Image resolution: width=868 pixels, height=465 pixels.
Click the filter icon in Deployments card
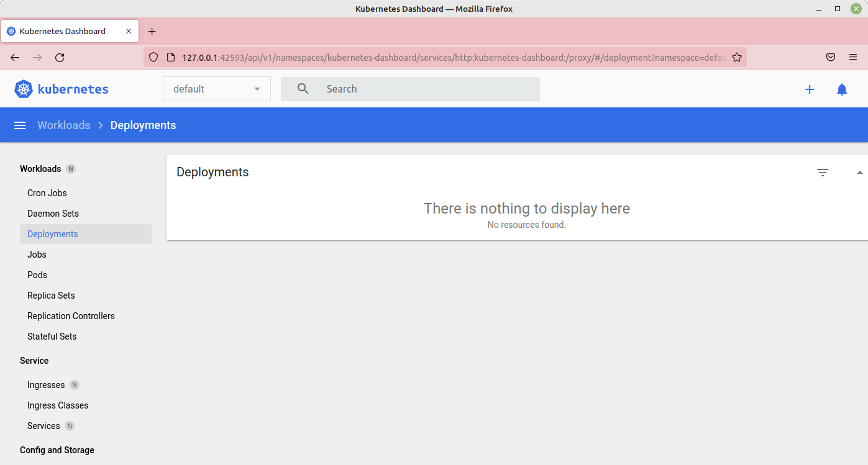(x=823, y=173)
